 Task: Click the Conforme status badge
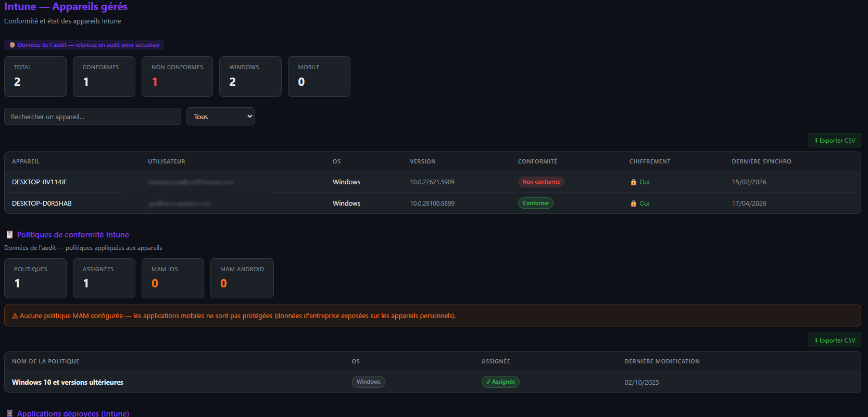(535, 204)
